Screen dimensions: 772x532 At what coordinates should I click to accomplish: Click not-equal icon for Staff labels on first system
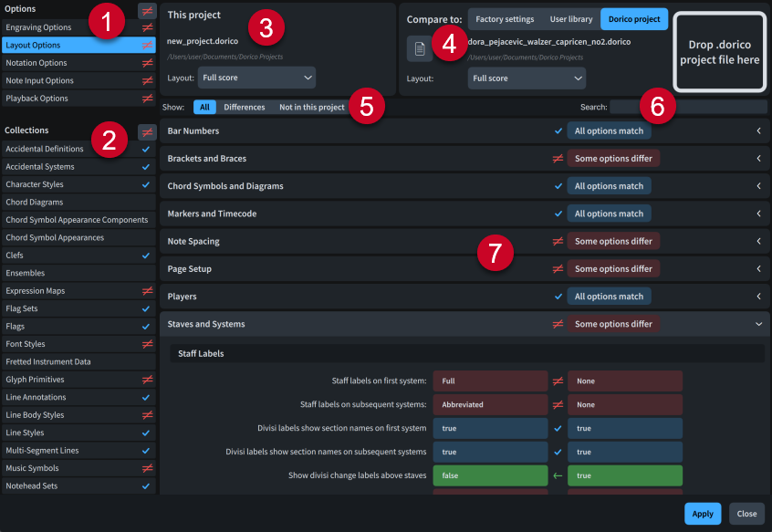[x=557, y=381]
